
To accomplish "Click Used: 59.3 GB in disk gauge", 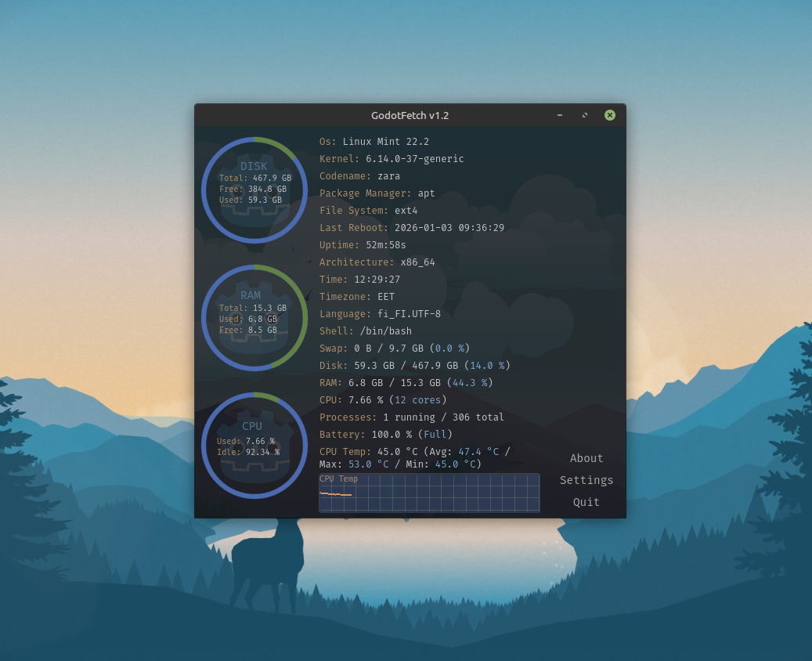I will pyautogui.click(x=251, y=200).
